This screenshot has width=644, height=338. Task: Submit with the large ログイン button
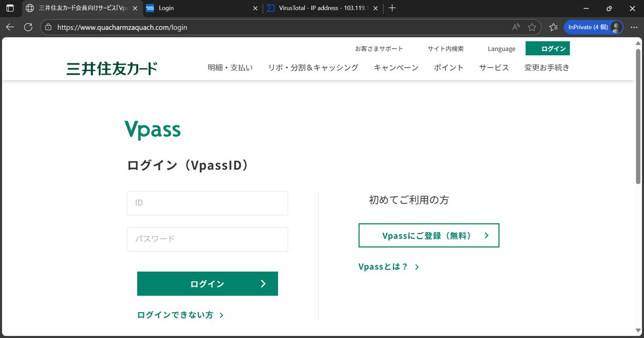tap(208, 284)
